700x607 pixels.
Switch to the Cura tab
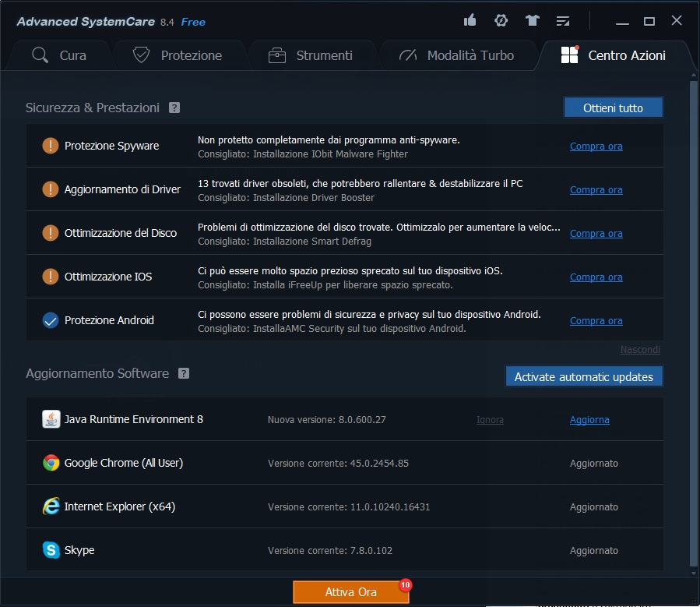59,55
